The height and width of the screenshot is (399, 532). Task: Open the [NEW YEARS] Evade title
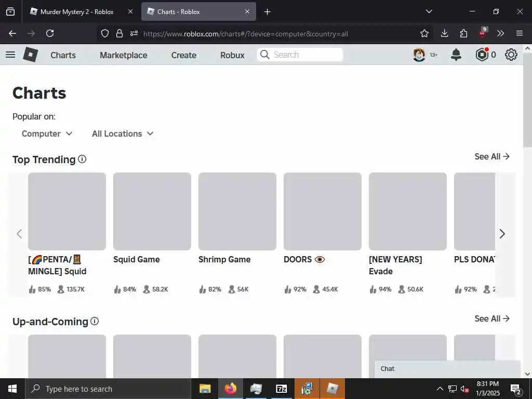coord(395,265)
